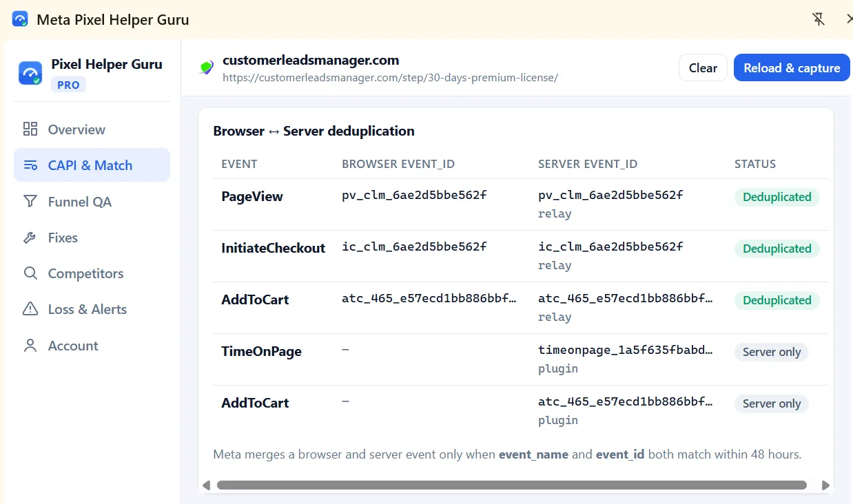Click the customerleadsmanager.com domain heading

click(311, 60)
